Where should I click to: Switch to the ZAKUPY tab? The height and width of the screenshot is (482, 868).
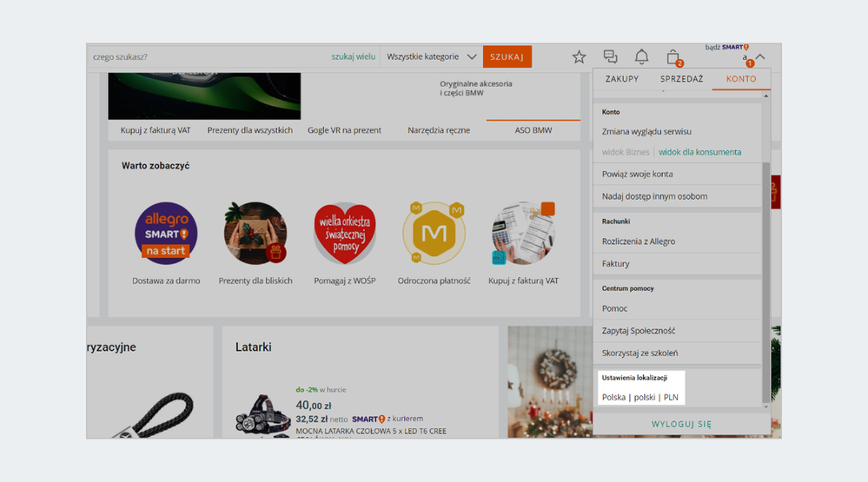[x=622, y=79]
